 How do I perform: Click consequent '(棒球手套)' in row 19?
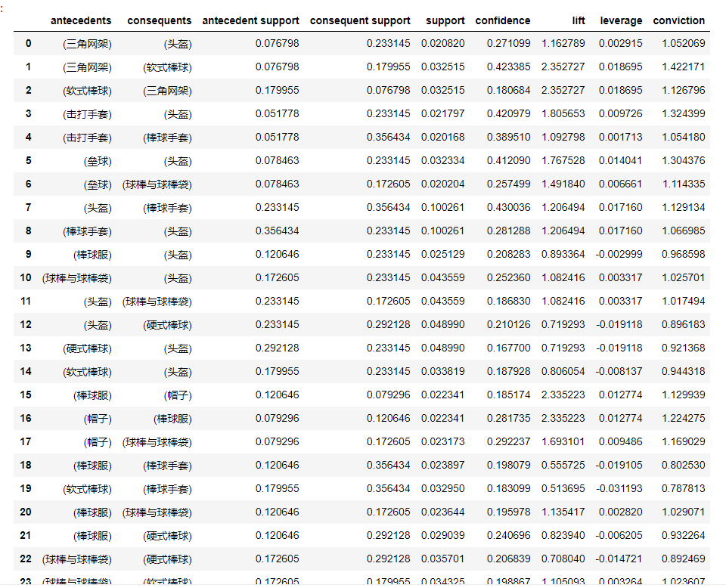(x=167, y=489)
